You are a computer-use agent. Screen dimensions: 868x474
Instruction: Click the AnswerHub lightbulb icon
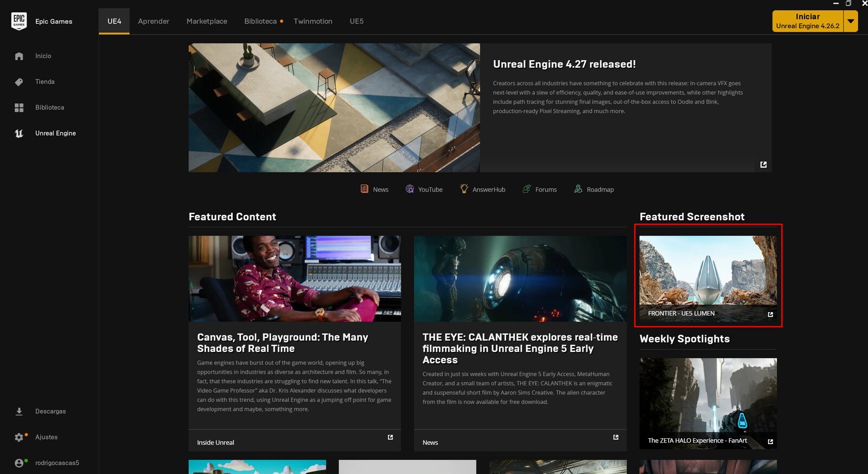[x=464, y=189]
